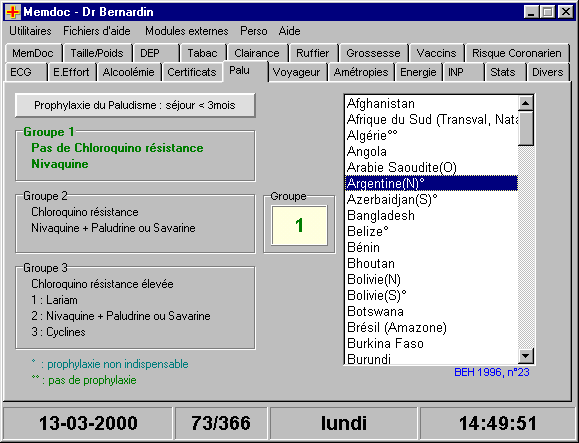The height and width of the screenshot is (443, 579).
Task: Open the E.Effort tab
Action: click(71, 72)
